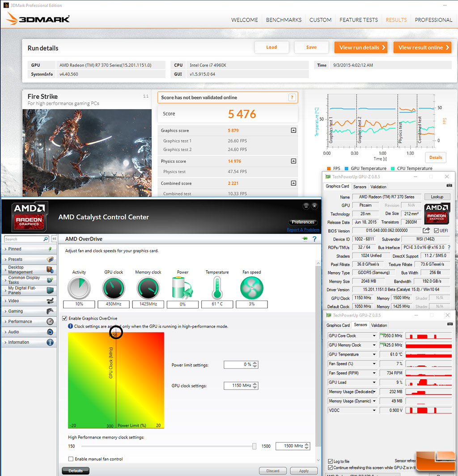
Task: Click the Common Display Tasks icon
Action: coord(50,280)
